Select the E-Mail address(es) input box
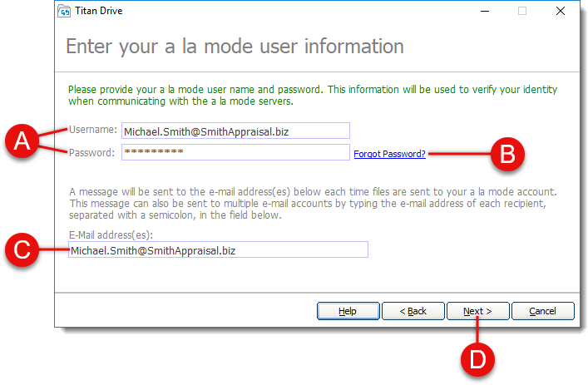 pos(218,249)
